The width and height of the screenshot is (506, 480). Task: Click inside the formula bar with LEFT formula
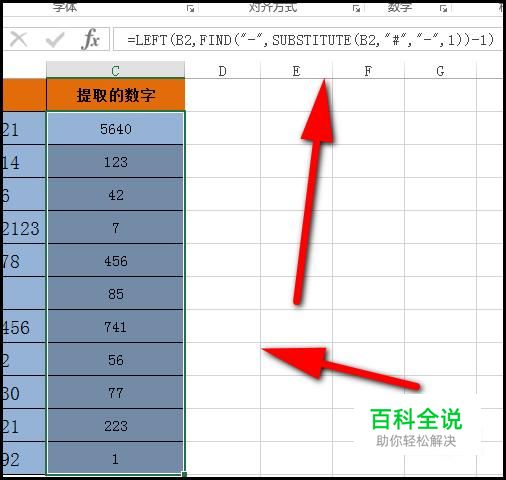coord(308,40)
